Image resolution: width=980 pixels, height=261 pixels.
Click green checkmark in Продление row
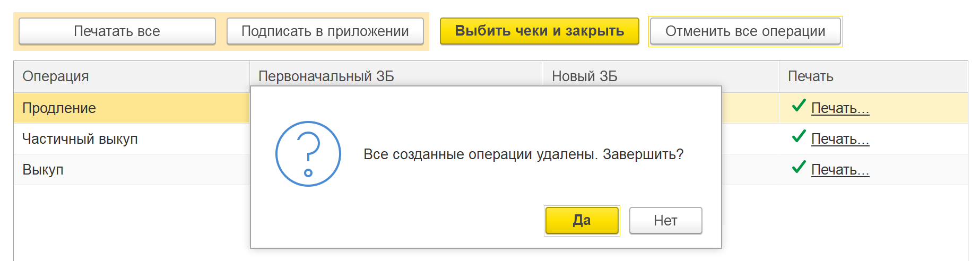tap(799, 106)
